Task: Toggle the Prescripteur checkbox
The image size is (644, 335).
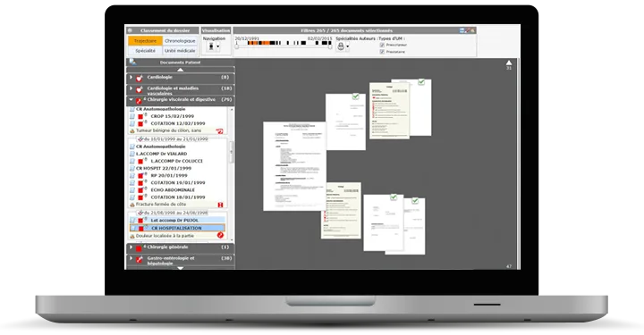Action: point(382,45)
